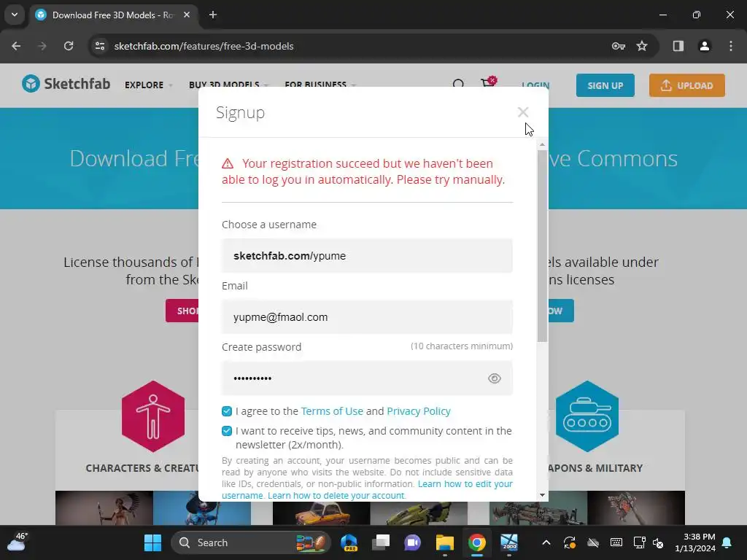Reload the page with refresh icon

pyautogui.click(x=69, y=46)
